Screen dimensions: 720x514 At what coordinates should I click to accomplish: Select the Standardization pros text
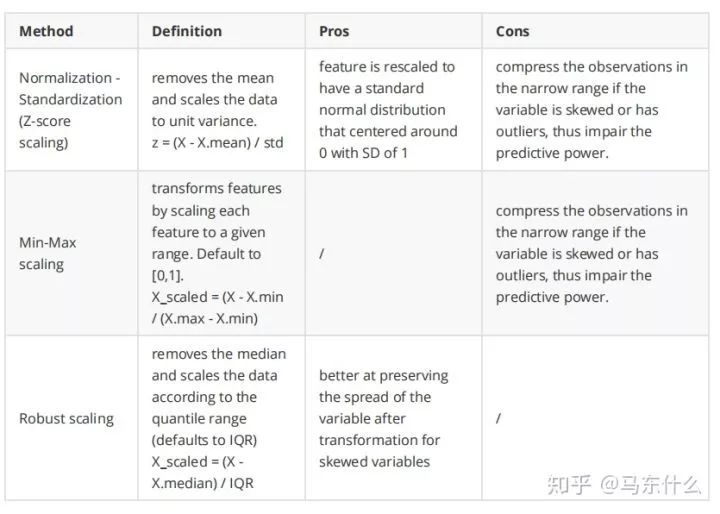point(388,109)
